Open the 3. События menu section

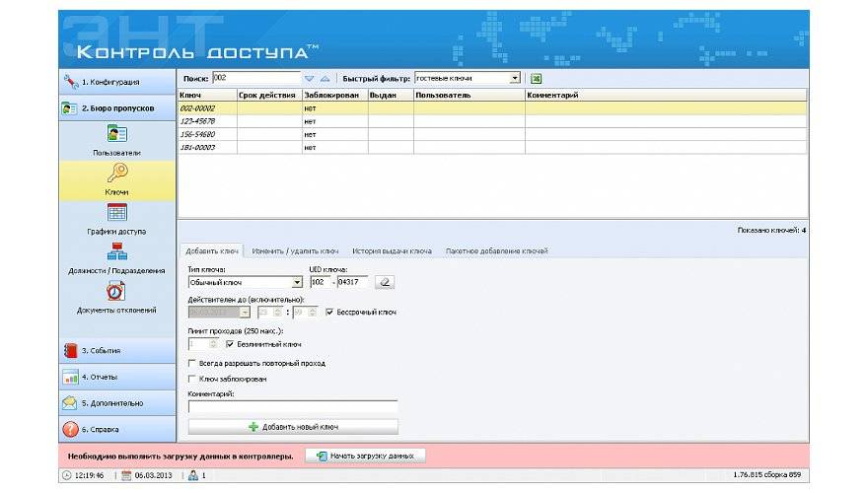[117, 350]
